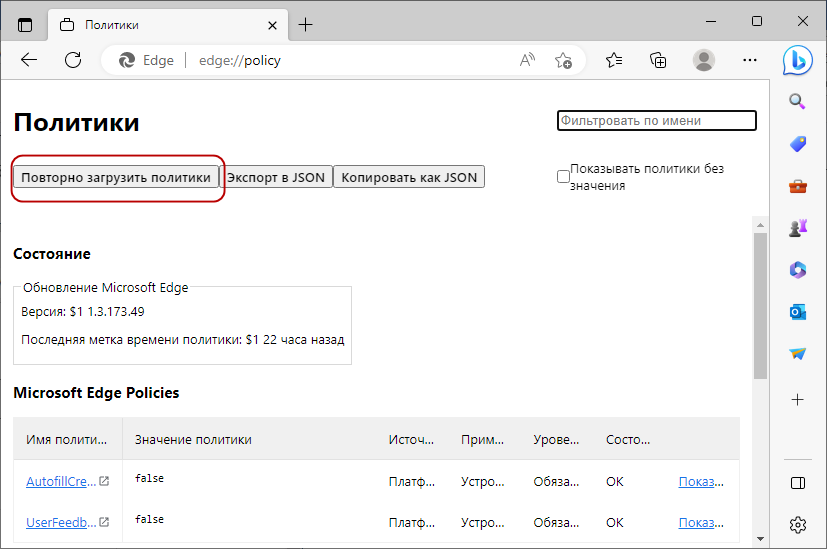Image resolution: width=827 pixels, height=549 pixels.
Task: Click the Источ... column header
Action: 411,440
